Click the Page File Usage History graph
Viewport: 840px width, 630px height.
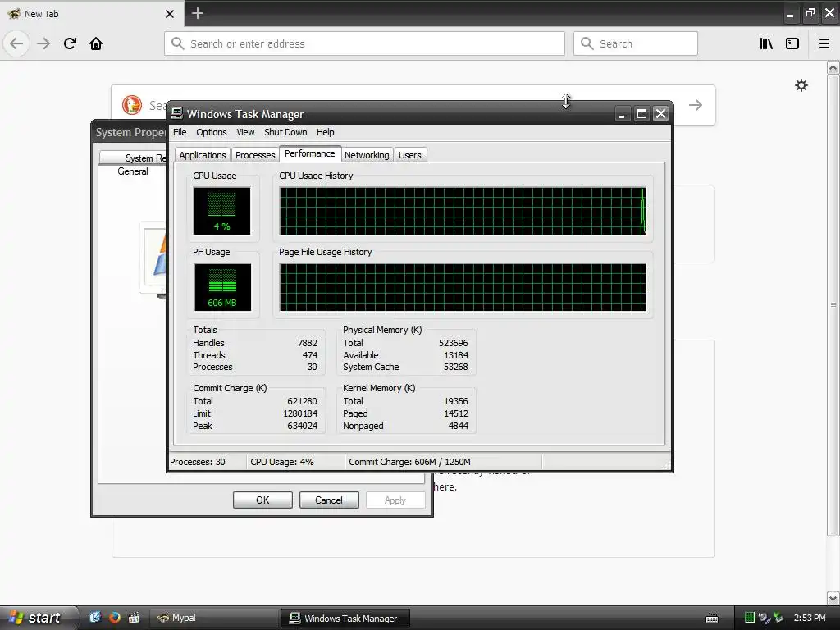point(463,287)
